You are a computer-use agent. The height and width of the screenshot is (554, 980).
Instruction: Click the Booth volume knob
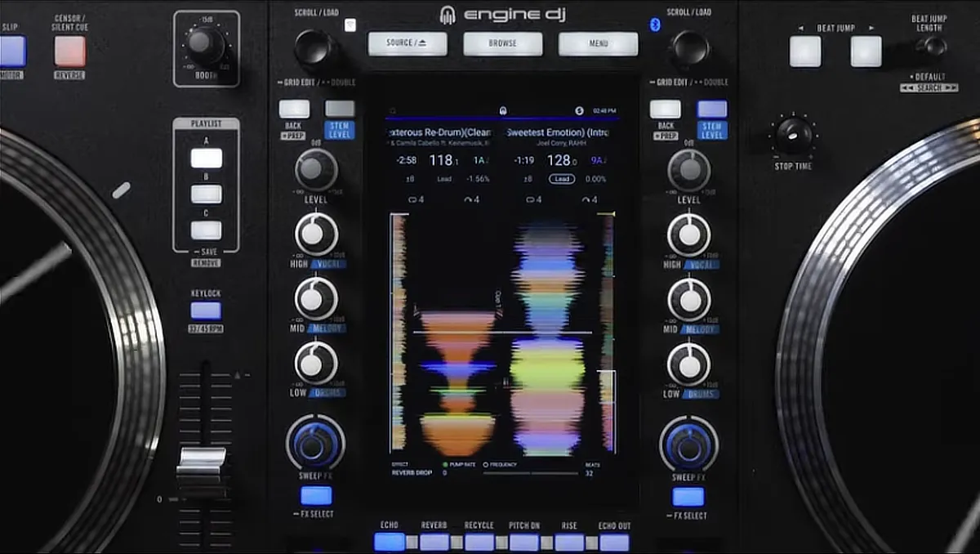(x=207, y=44)
